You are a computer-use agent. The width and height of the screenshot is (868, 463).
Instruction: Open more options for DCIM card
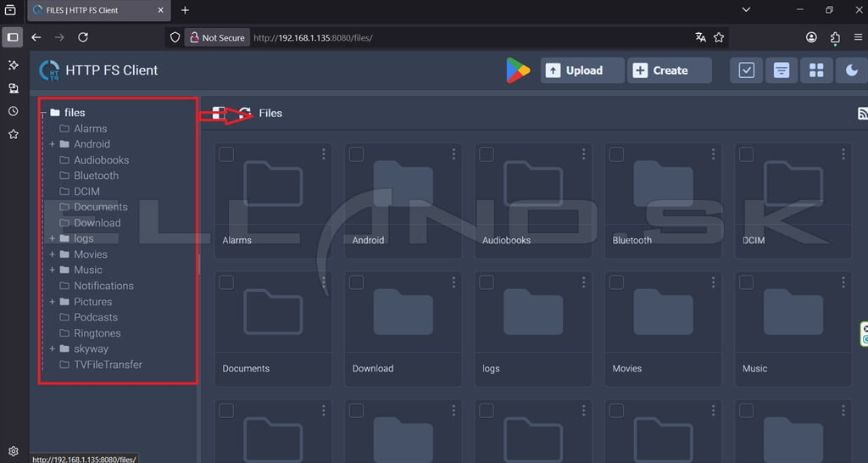point(843,154)
